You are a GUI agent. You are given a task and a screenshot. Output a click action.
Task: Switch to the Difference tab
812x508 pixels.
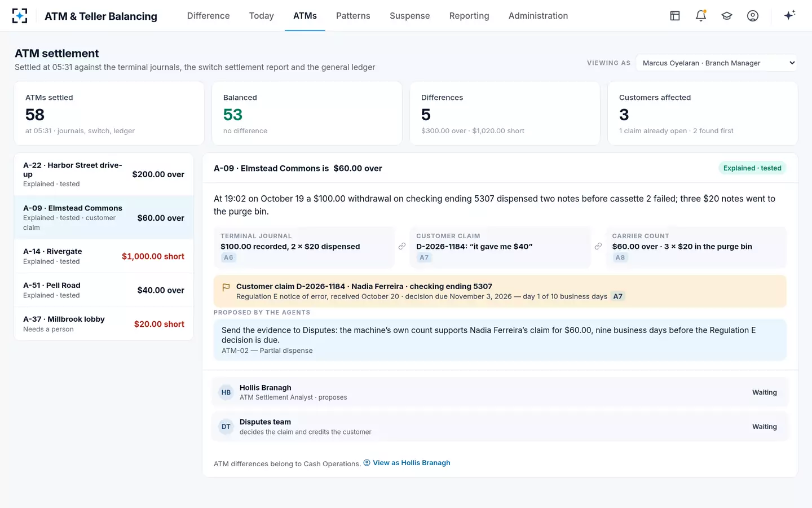click(x=209, y=16)
